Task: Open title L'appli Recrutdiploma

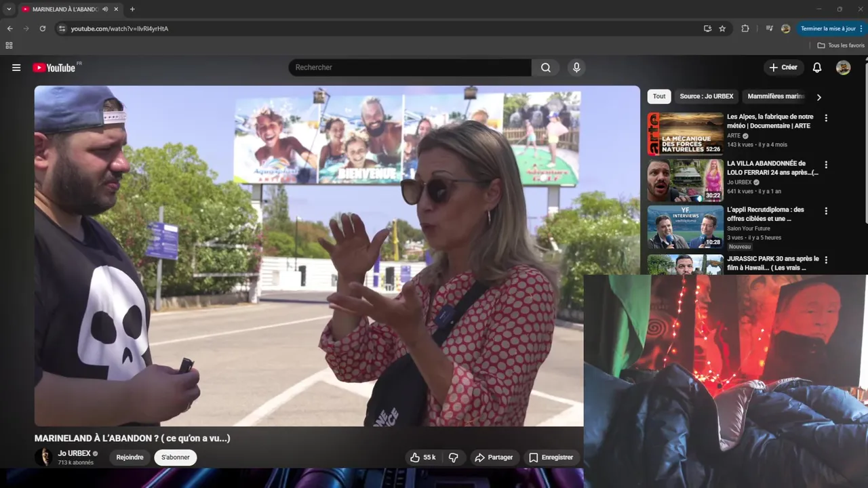Action: point(766,214)
